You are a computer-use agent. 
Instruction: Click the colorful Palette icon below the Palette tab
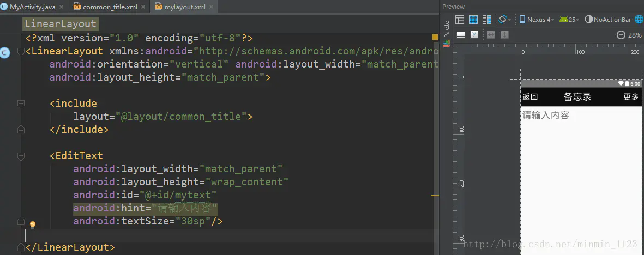447,43
